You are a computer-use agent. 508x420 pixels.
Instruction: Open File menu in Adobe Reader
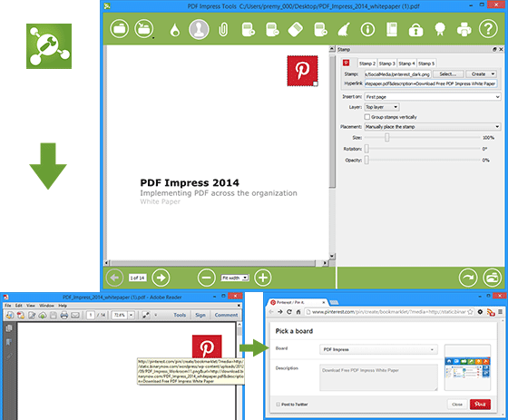coord(8,306)
